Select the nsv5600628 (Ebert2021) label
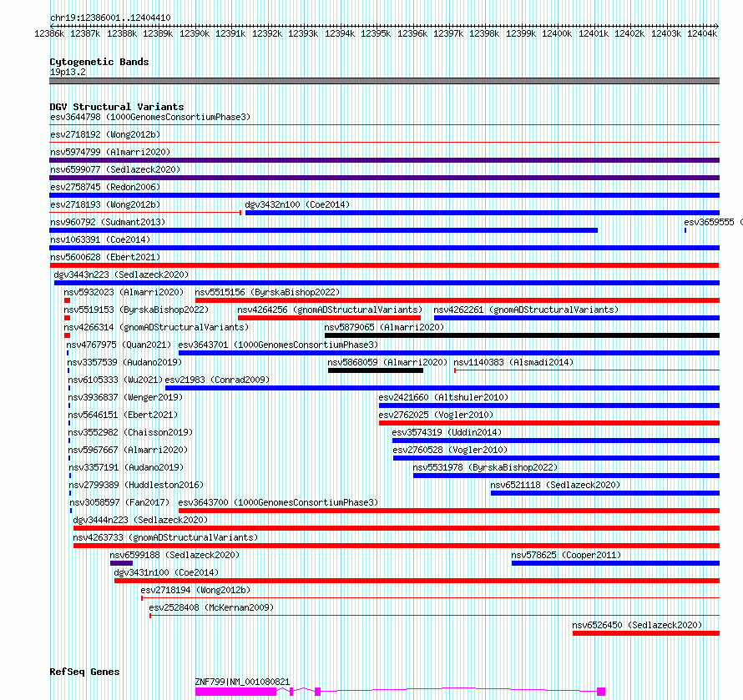This screenshot has height=700, width=743. click(x=105, y=257)
